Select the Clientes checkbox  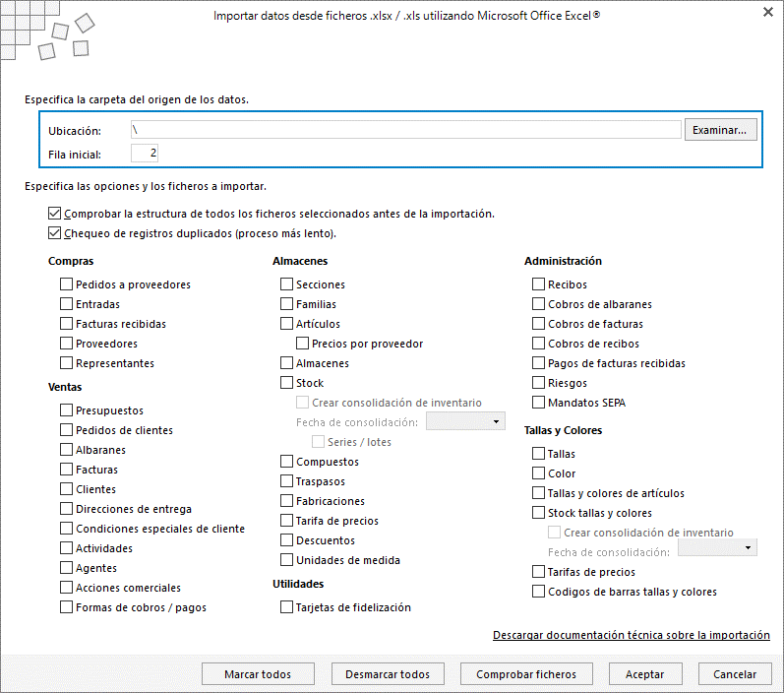coord(67,489)
